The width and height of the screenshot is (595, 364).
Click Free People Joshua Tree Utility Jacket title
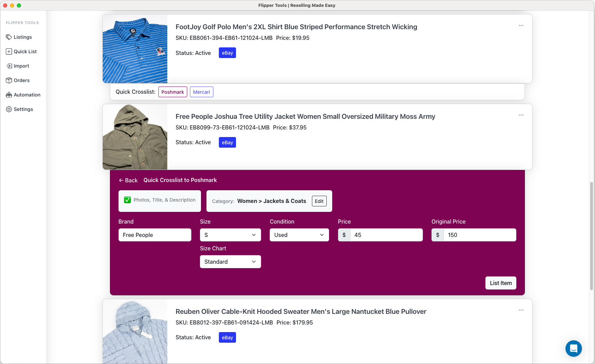305,116
